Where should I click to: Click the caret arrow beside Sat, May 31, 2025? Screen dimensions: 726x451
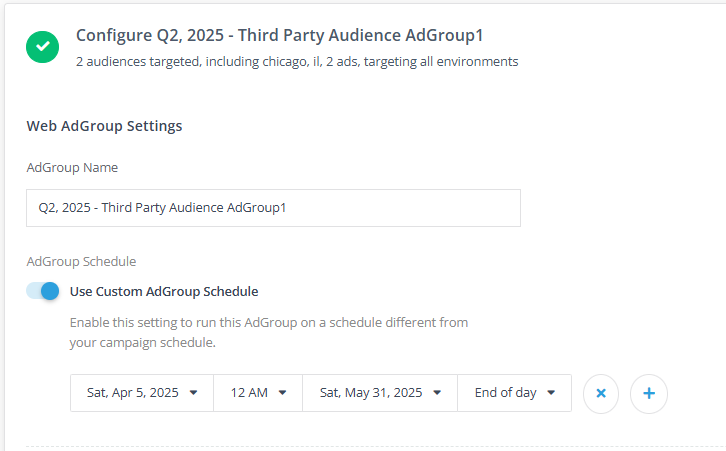coord(437,393)
